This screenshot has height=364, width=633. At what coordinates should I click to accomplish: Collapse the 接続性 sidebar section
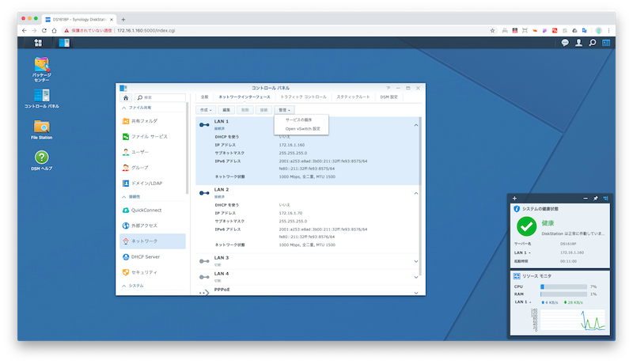124,197
